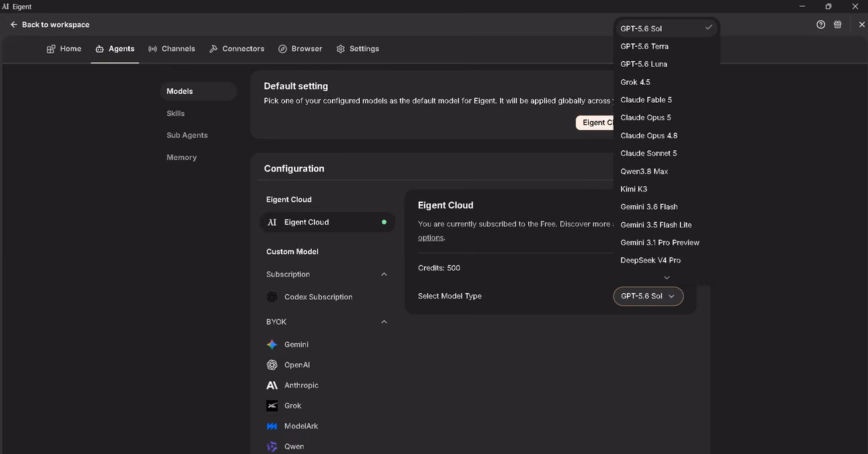Click the Connectors wrench icon
Image resolution: width=868 pixels, height=454 pixels.
coord(214,49)
